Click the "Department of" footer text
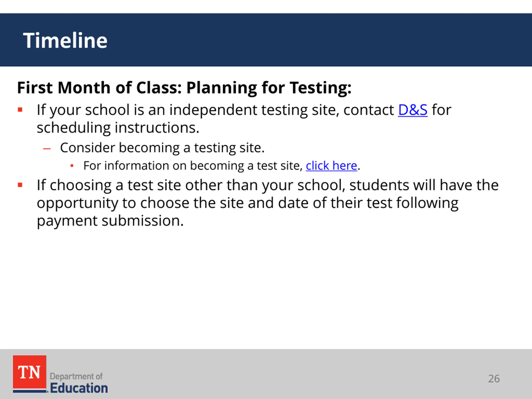This screenshot has height=399, width=532. point(76,376)
